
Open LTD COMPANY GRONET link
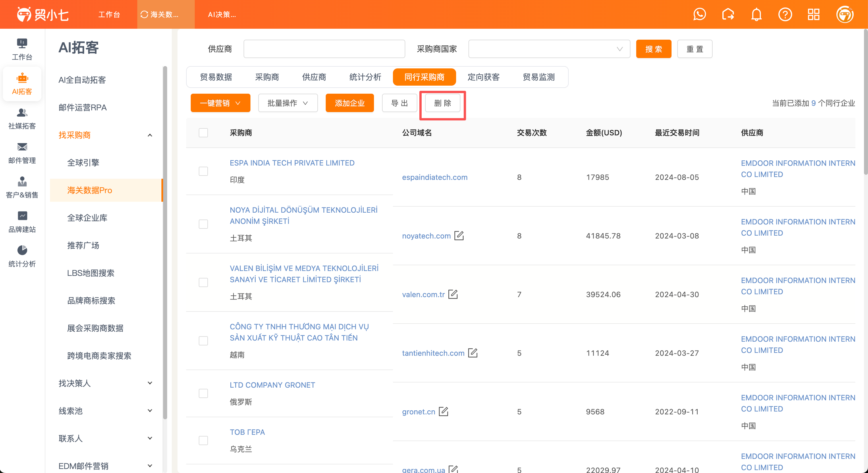pos(272,385)
